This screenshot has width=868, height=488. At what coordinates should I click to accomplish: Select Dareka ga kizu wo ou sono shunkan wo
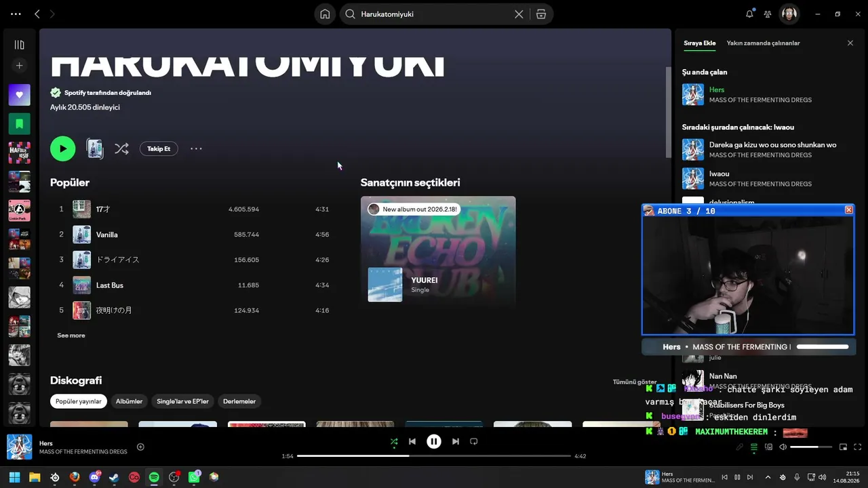[x=766, y=150]
